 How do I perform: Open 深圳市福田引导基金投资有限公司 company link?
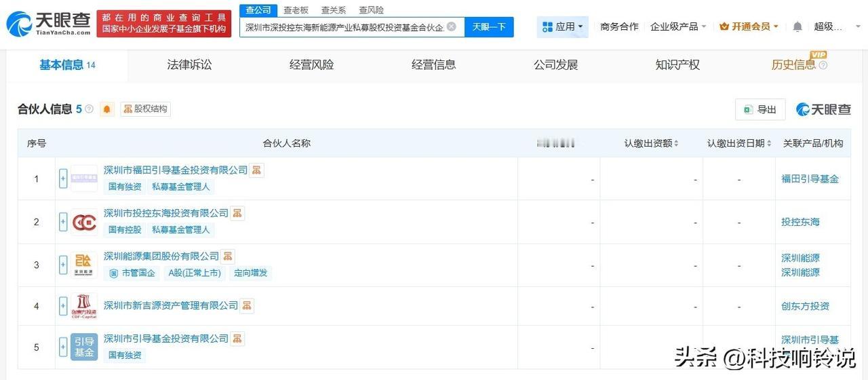tap(176, 170)
